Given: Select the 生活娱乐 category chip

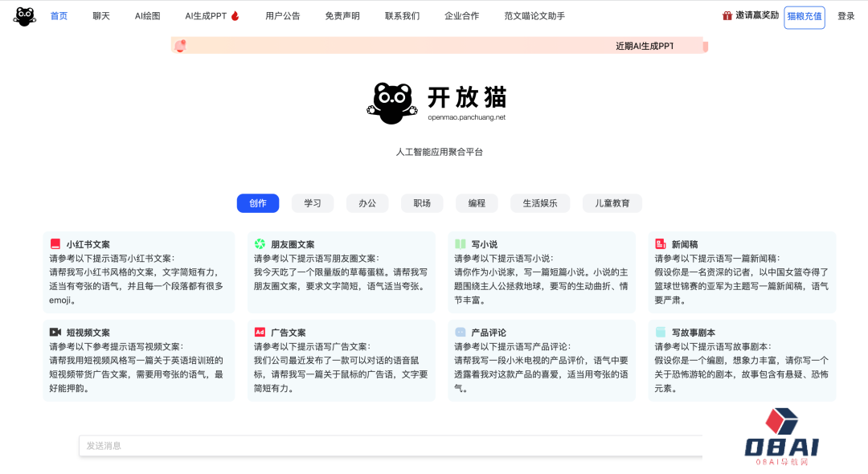Looking at the screenshot, I should pos(539,203).
